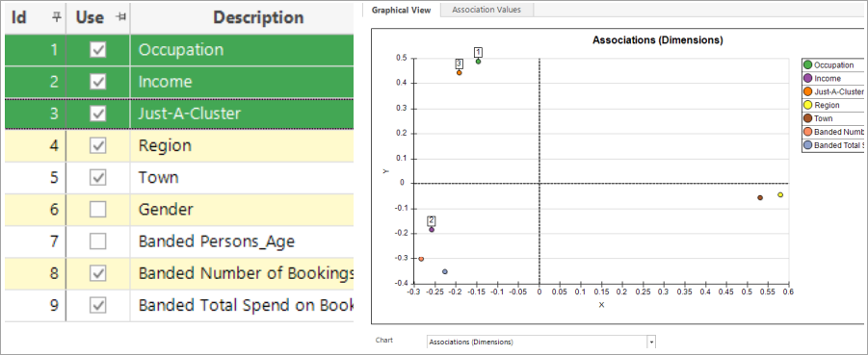This screenshot has height=355, width=868.
Task: Enable the Use checkbox for Gender
Action: [x=98, y=210]
